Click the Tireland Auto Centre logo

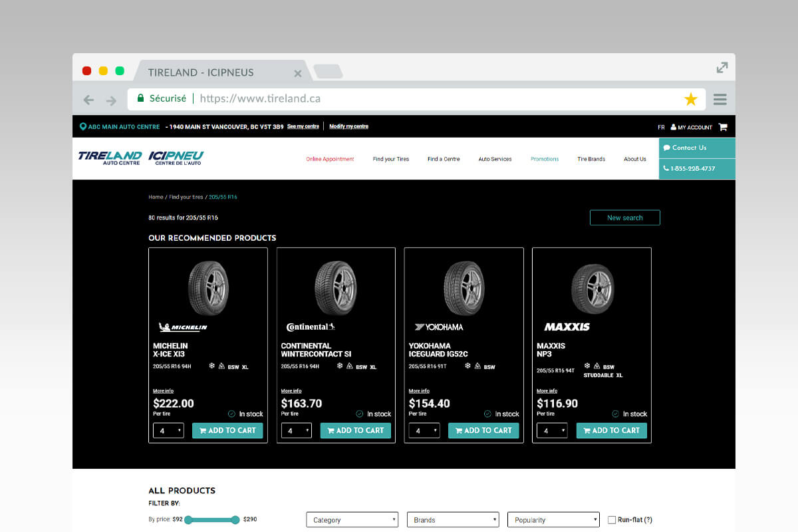coord(110,158)
